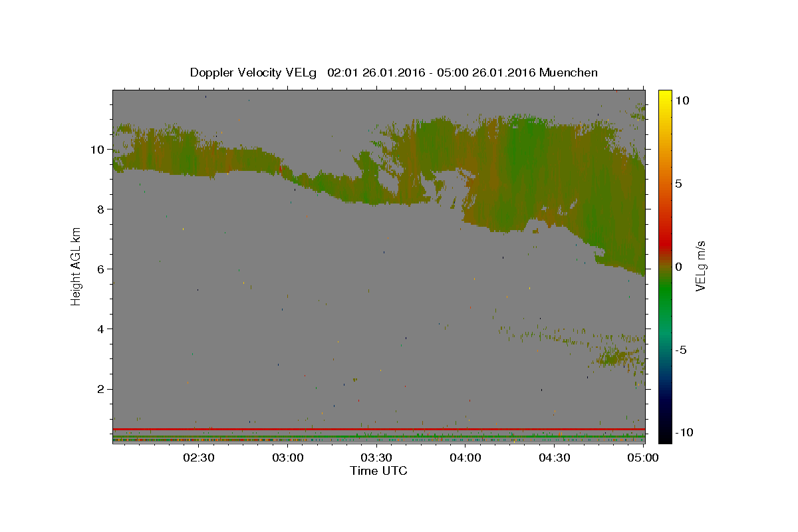The height and width of the screenshot is (532, 798).
Task: Click the 'Muenchen' station name in title
Action: coord(569,72)
